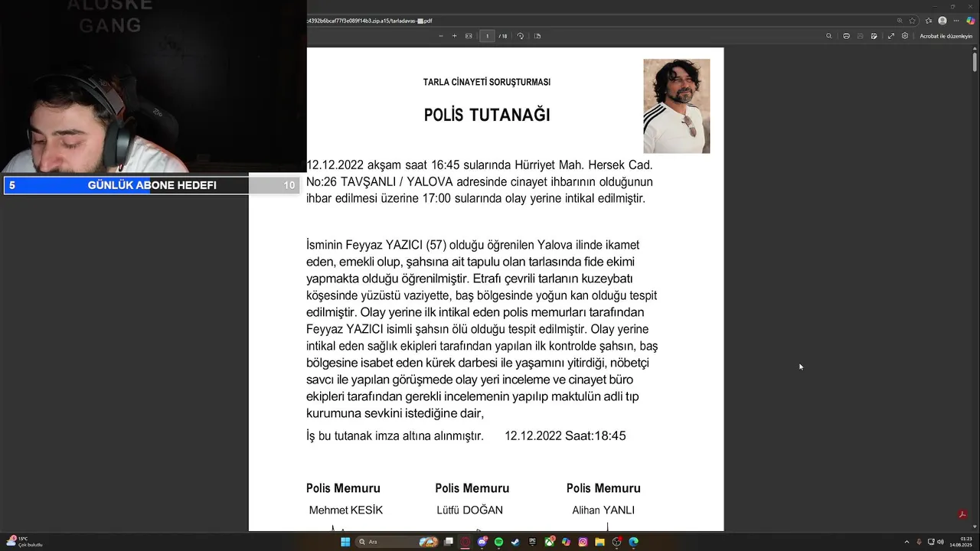980x551 pixels.
Task: Open Steam from taskbar
Action: pos(515,542)
